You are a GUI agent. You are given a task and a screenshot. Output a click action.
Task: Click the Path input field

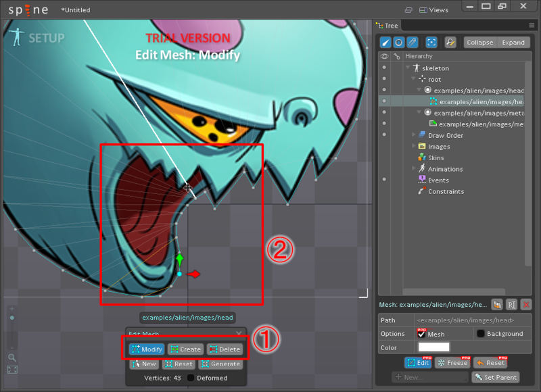point(472,320)
